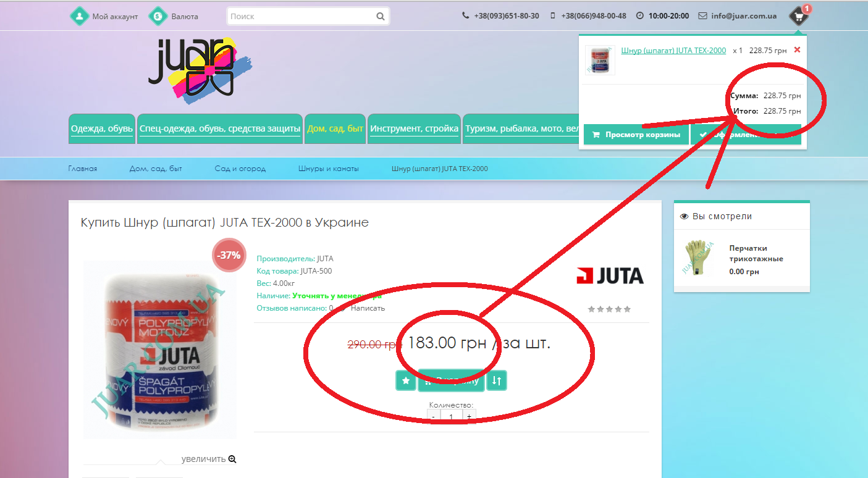Click the envelope icon beside the email
This screenshot has height=478, width=868.
click(702, 16)
